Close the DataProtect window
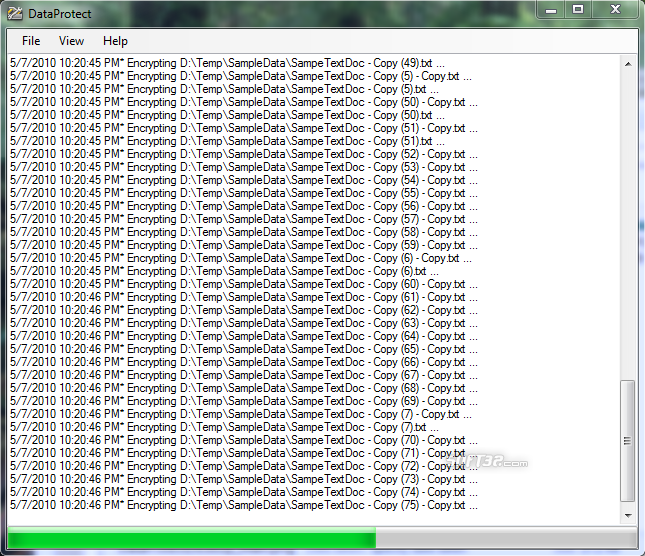Viewport: 645px width, 556px height. [615, 10]
